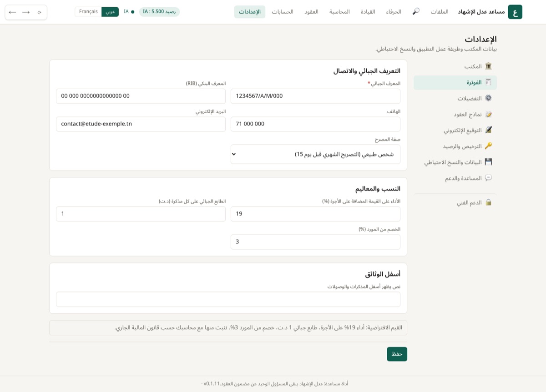
Task: Click the البريد الإلكتروني email field
Action: tap(141, 124)
